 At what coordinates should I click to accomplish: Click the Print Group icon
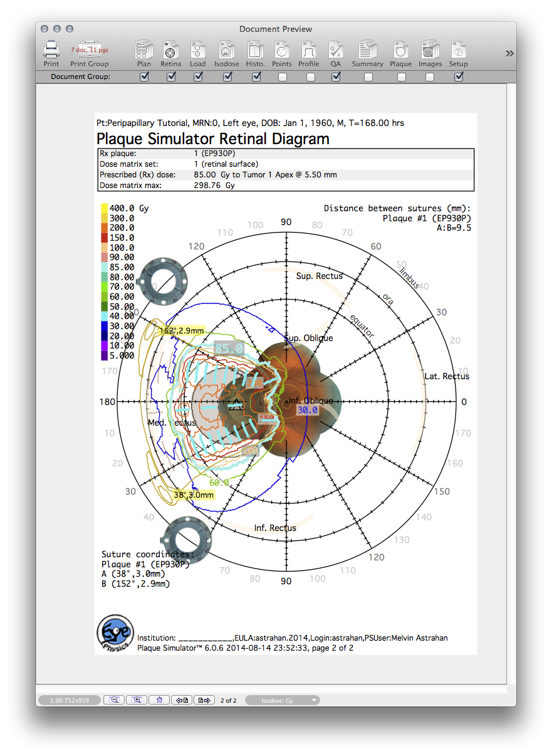(89, 50)
